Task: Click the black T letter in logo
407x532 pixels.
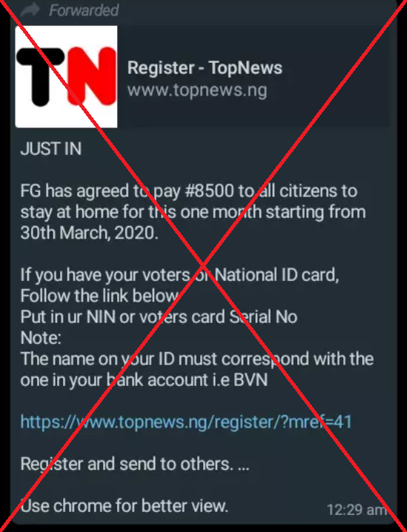Action: pyautogui.click(x=41, y=76)
